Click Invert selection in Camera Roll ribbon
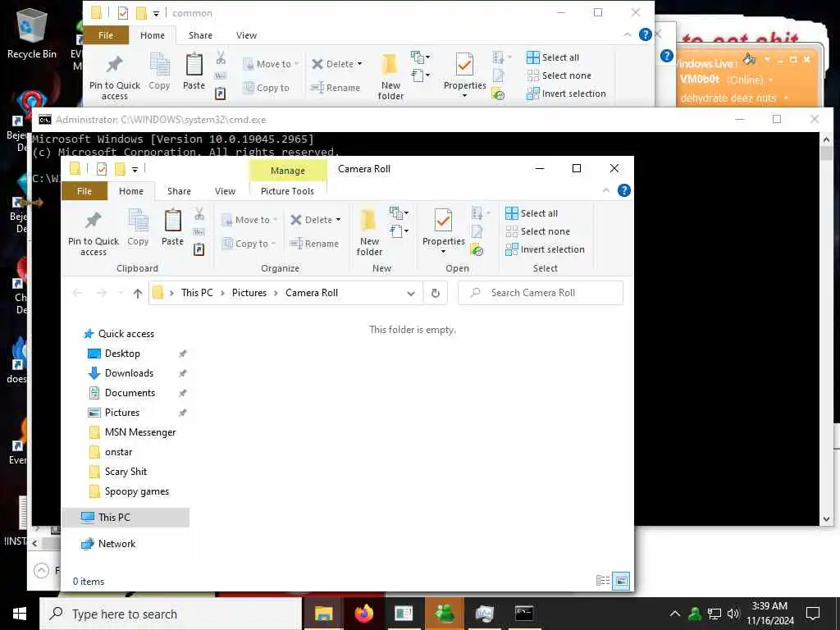Image resolution: width=840 pixels, height=630 pixels. tap(545, 249)
